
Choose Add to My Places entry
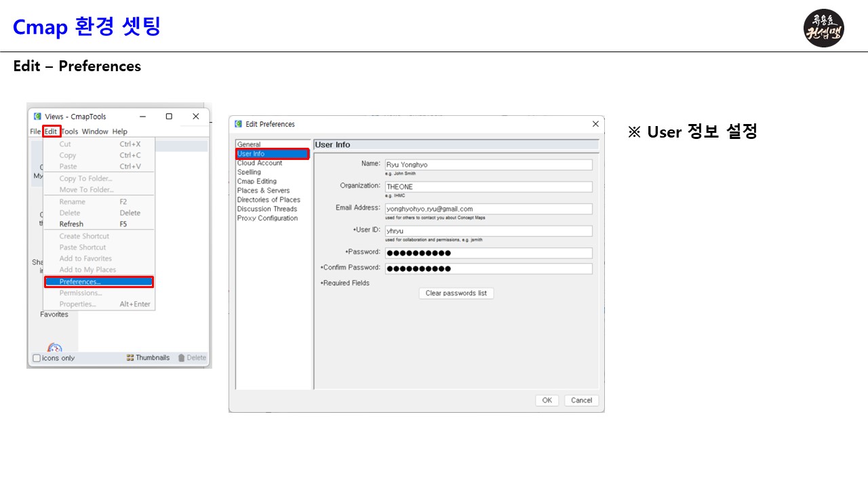click(99, 270)
